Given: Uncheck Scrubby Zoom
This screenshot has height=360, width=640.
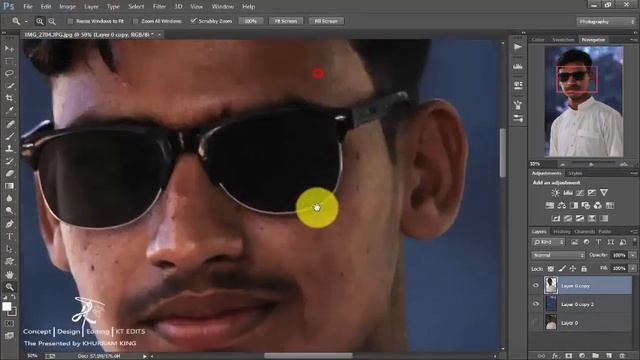Looking at the screenshot, I should (x=193, y=21).
